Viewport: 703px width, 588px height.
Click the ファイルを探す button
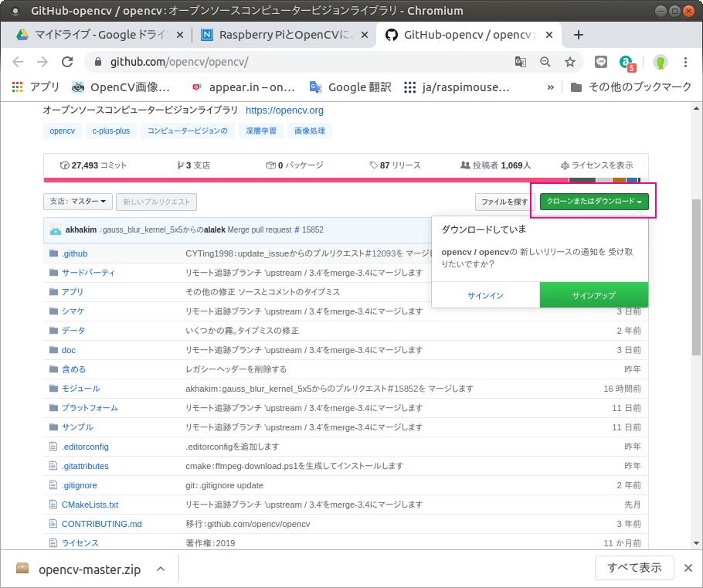(504, 202)
